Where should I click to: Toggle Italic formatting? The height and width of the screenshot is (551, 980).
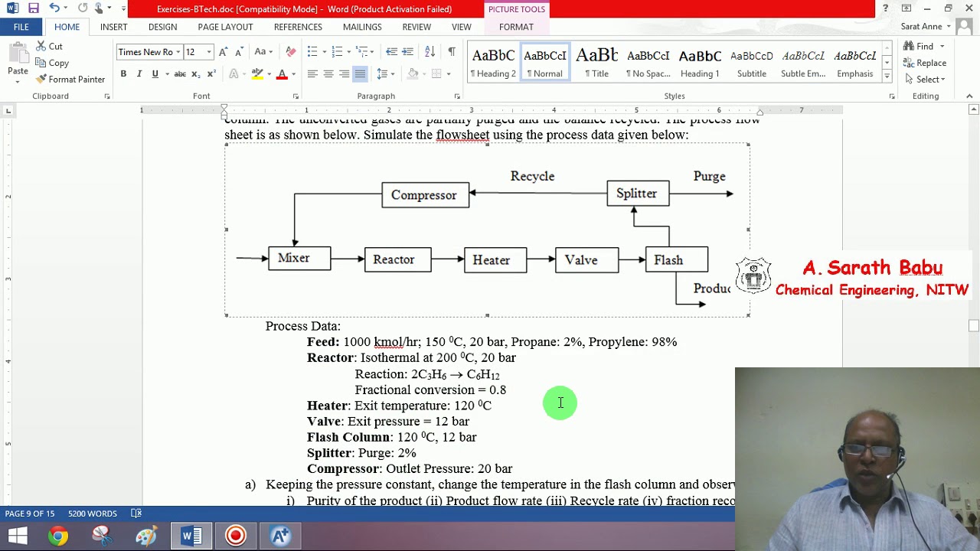pos(139,73)
